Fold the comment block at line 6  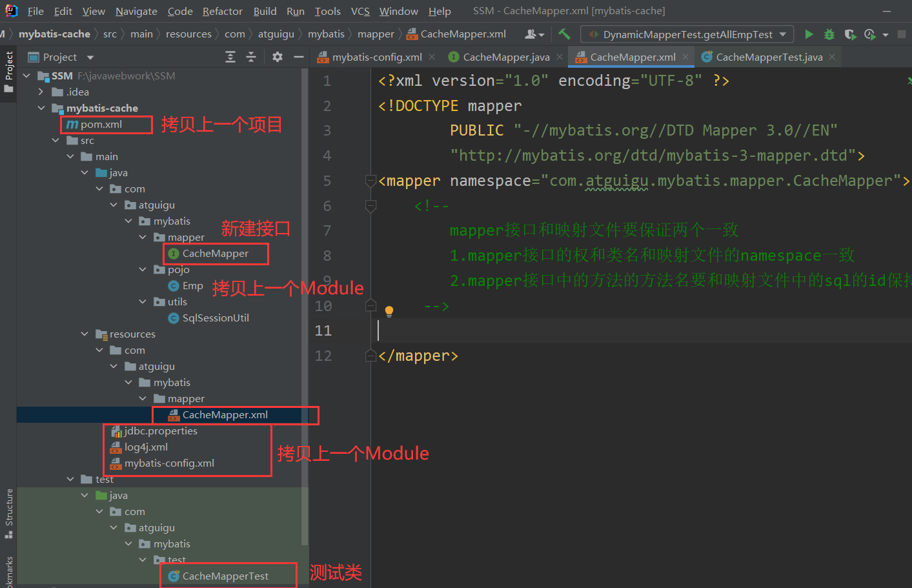tap(370, 206)
